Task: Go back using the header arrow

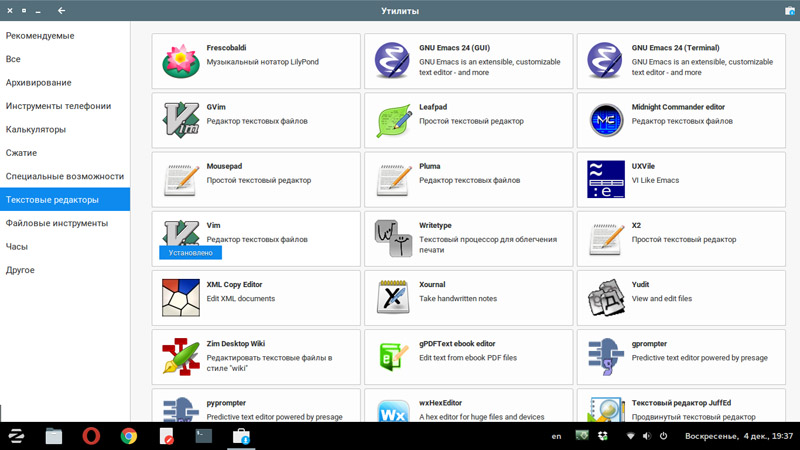Action: [x=61, y=10]
